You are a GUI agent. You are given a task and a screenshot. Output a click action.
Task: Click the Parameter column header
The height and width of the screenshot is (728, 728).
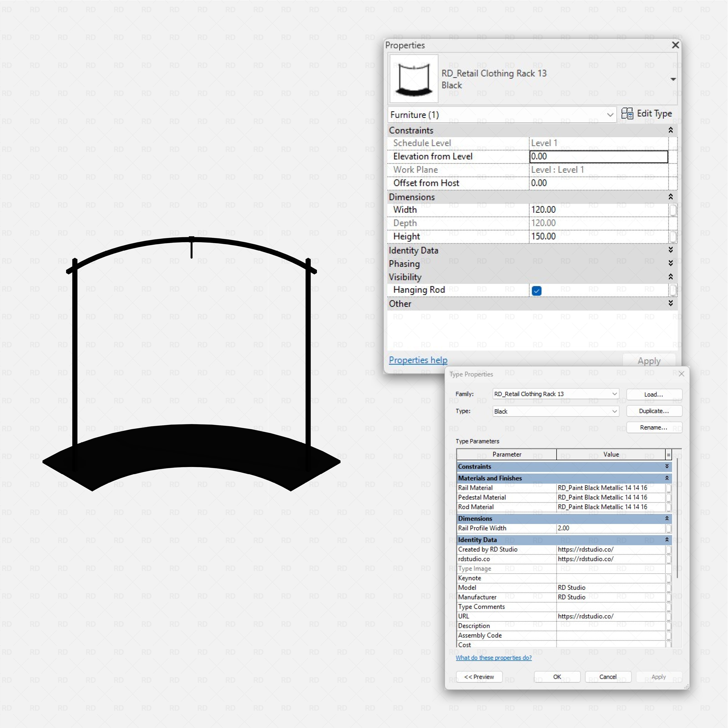coord(507,455)
